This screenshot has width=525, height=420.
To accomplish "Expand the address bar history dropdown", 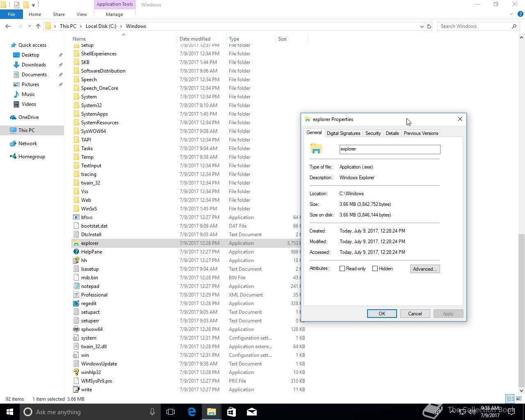I will (422, 26).
